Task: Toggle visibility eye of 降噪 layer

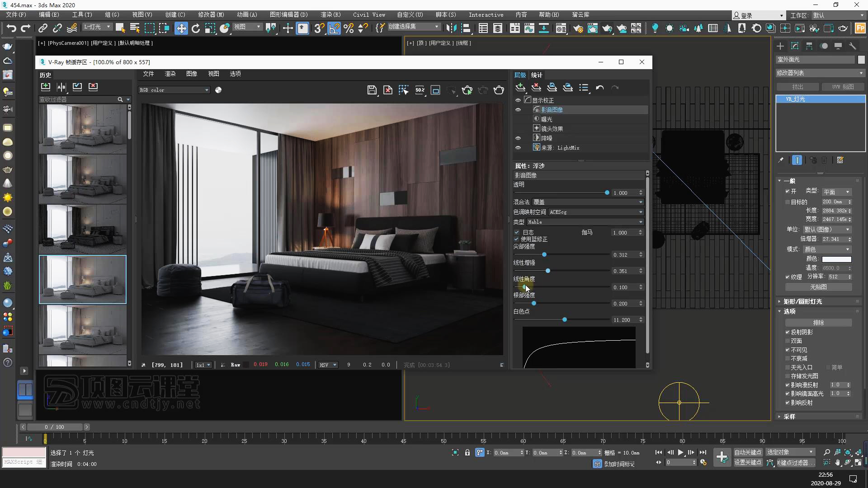Action: pos(518,138)
